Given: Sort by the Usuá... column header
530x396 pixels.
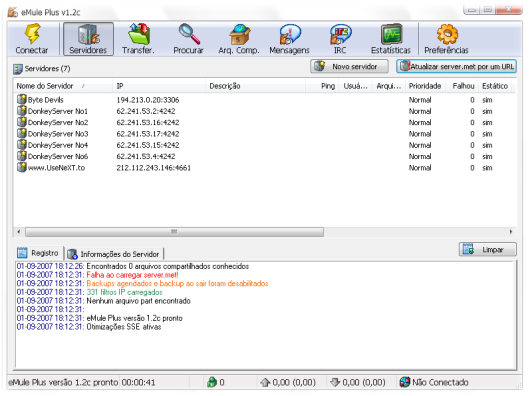Looking at the screenshot, I should point(355,86).
